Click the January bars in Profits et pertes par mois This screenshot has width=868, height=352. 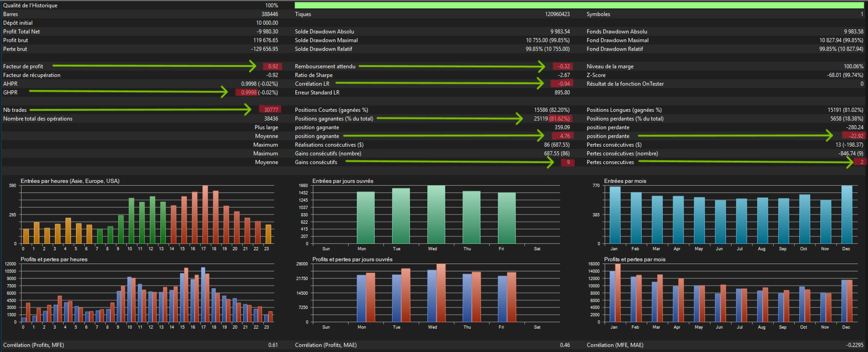[615, 293]
